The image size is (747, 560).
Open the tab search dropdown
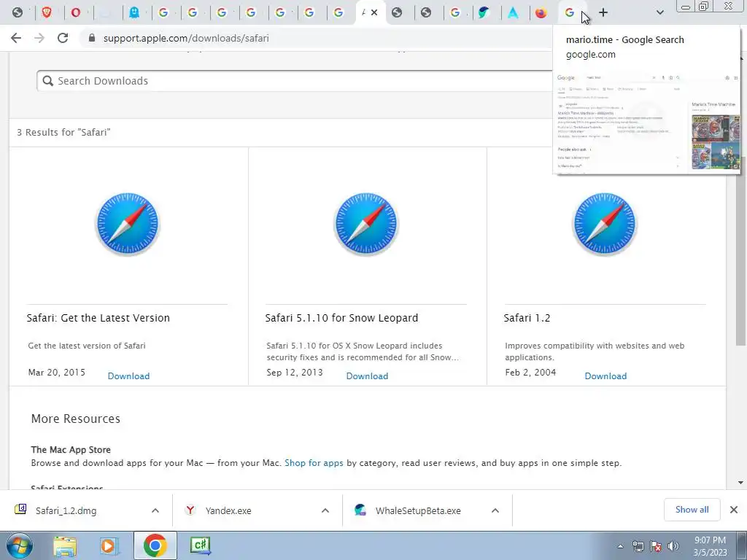click(659, 13)
